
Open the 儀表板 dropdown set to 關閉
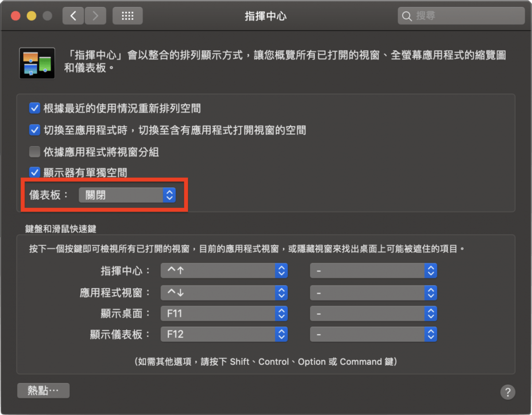click(x=127, y=195)
